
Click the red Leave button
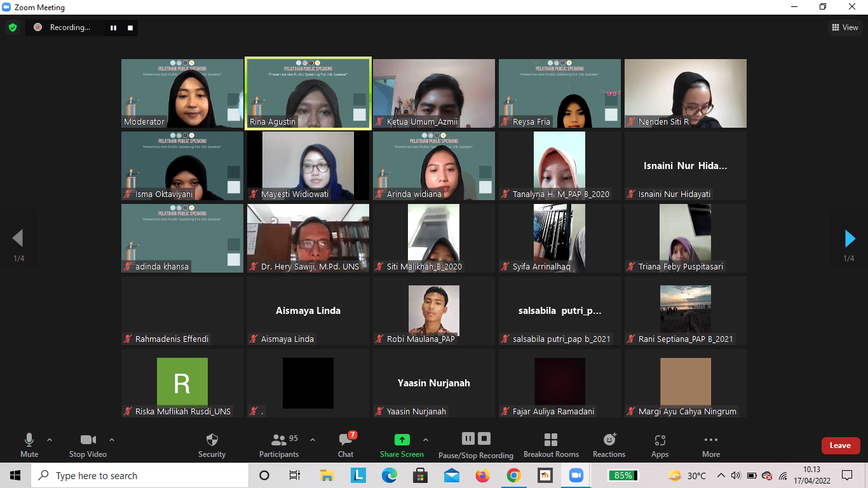[840, 445]
